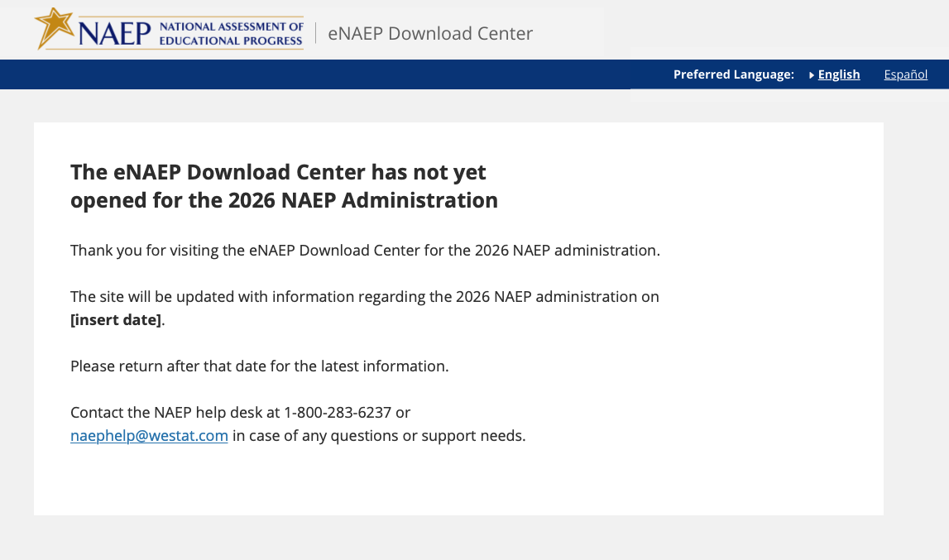Click the 'Contact the NAEP help desk' text
Image resolution: width=949 pixels, height=560 pixels.
tap(175, 412)
